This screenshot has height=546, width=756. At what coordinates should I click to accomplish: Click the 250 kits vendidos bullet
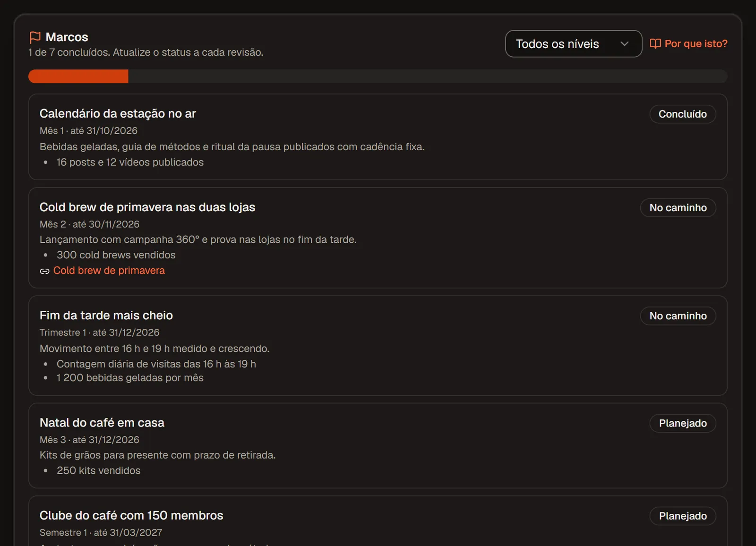click(x=98, y=471)
